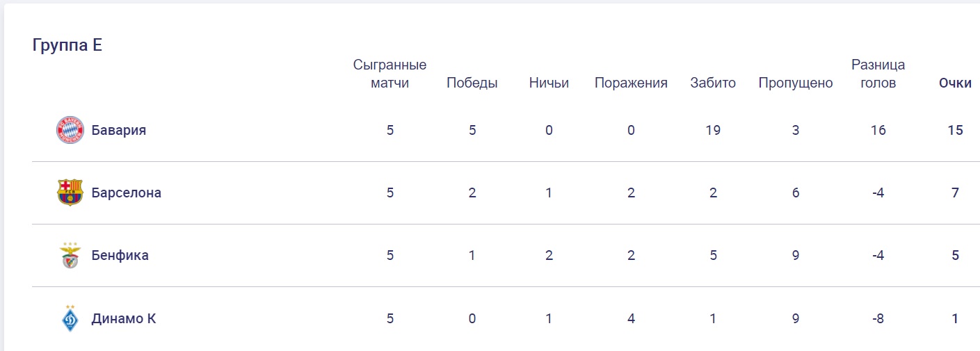Click Динамо К's -8 goal difference
The width and height of the screenshot is (980, 351).
tap(878, 319)
